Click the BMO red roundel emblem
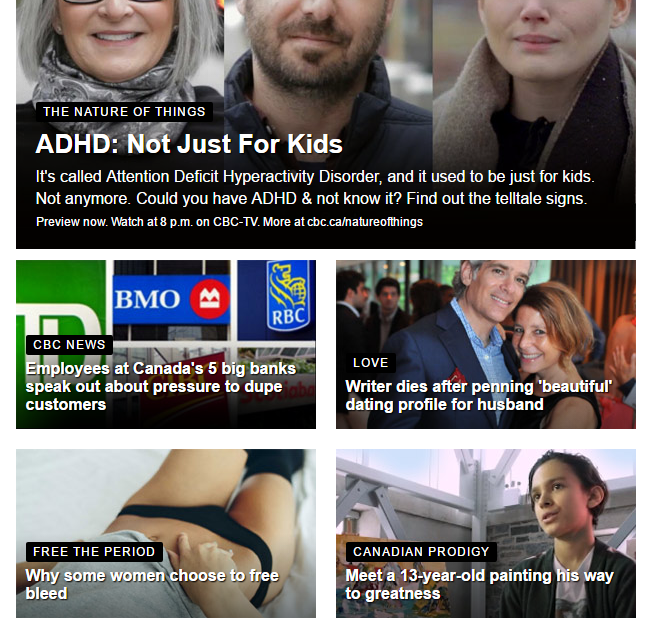The image size is (646, 633). [210, 299]
